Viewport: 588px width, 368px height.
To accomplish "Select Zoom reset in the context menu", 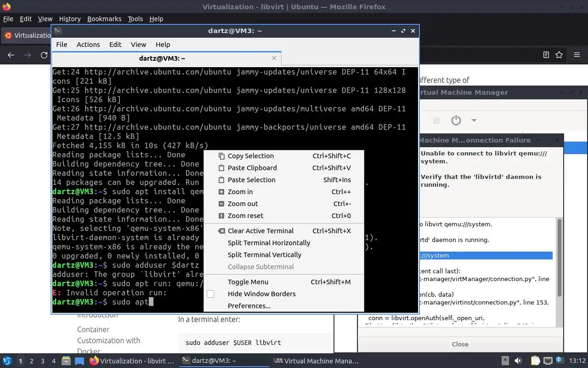I will pyautogui.click(x=283, y=216).
